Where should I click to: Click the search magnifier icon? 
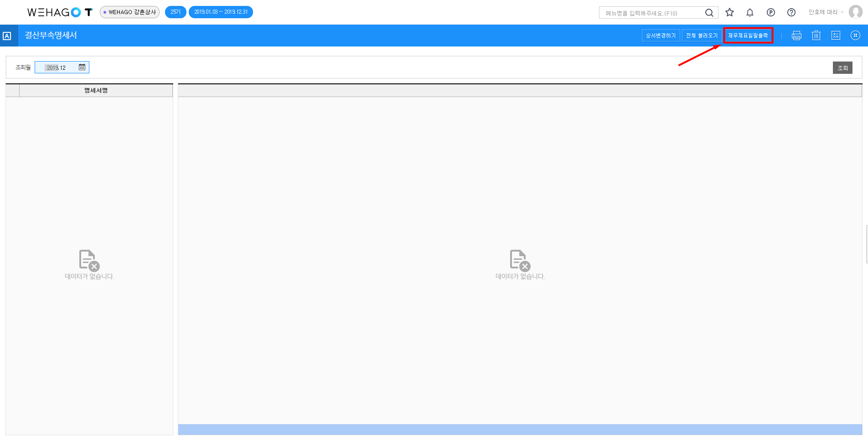[x=709, y=13]
